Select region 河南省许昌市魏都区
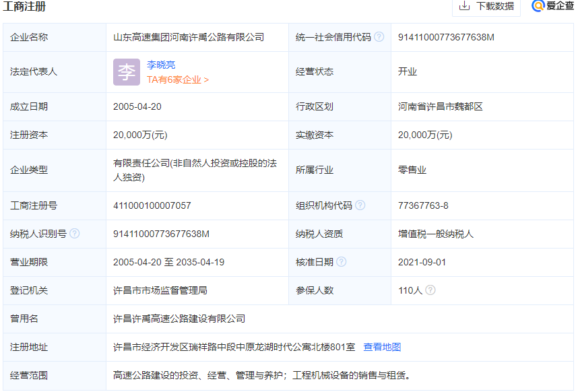The width and height of the screenshot is (578, 392). pyautogui.click(x=440, y=107)
